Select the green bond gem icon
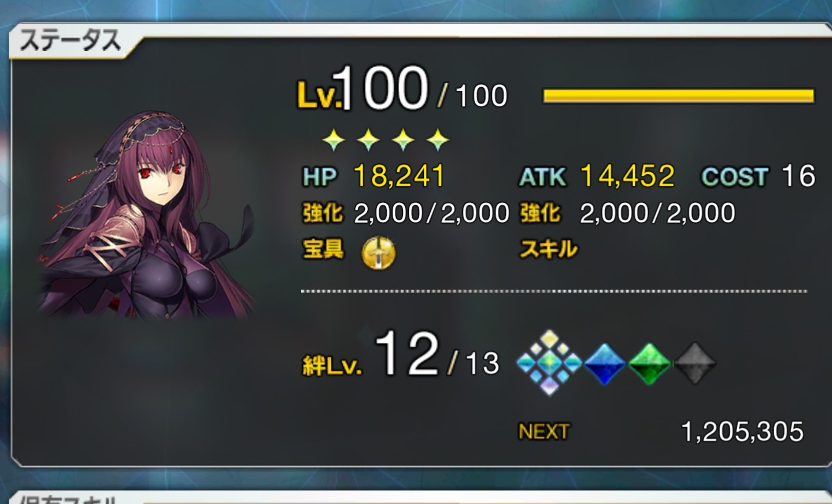This screenshot has width=832, height=504. click(x=649, y=364)
